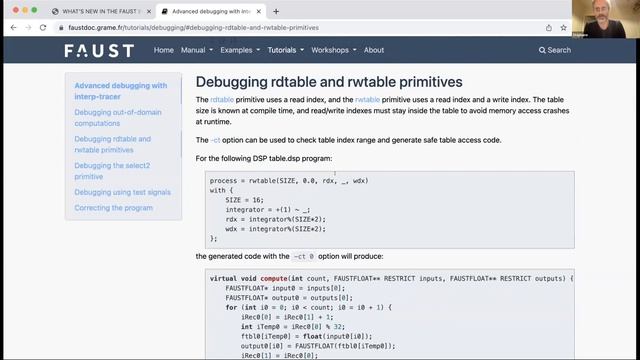Open 'Correcting the program' sidebar link
This screenshot has width=640, height=360.
tap(113, 208)
